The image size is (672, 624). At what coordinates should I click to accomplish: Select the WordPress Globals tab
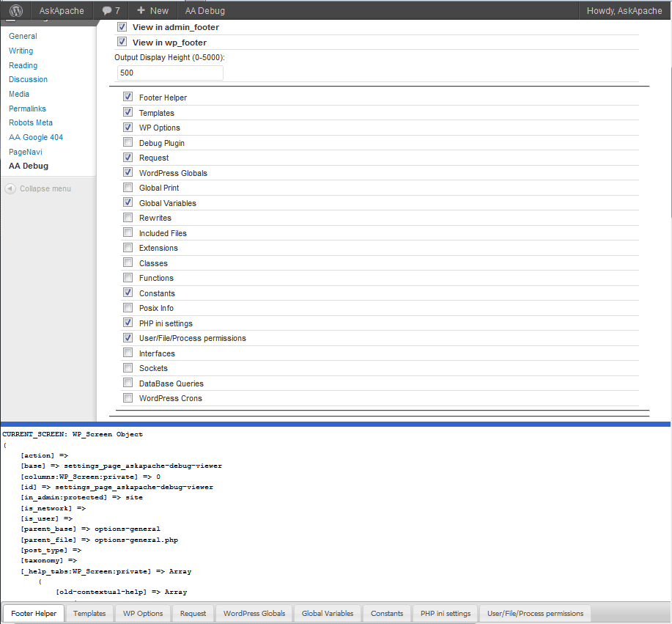pos(254,613)
